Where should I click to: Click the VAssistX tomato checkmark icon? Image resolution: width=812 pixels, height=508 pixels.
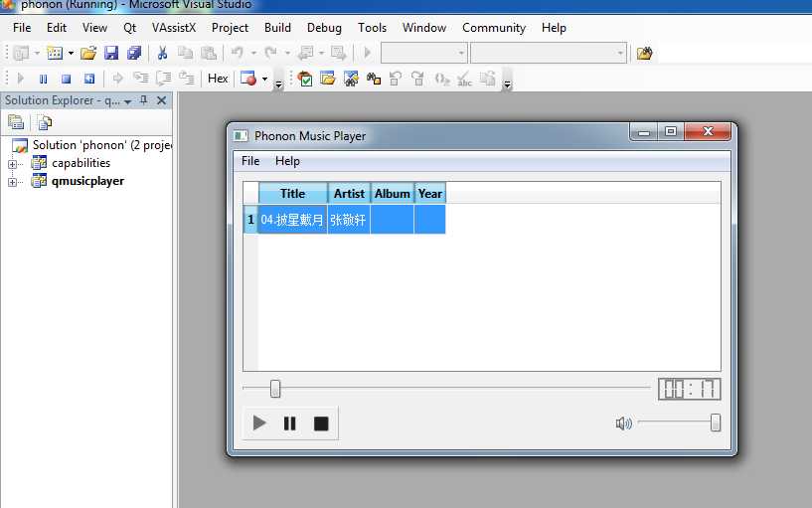(x=305, y=79)
